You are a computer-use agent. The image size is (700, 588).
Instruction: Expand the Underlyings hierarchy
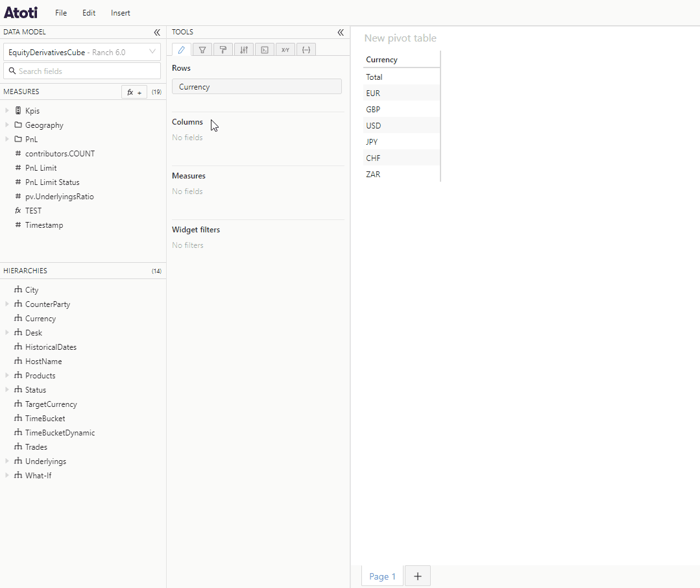tap(6, 461)
